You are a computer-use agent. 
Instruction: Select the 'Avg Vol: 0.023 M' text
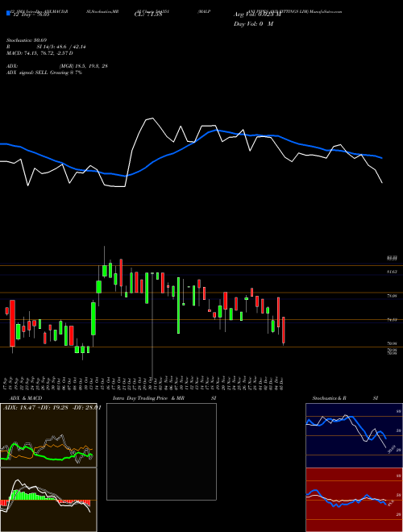pyautogui.click(x=257, y=15)
